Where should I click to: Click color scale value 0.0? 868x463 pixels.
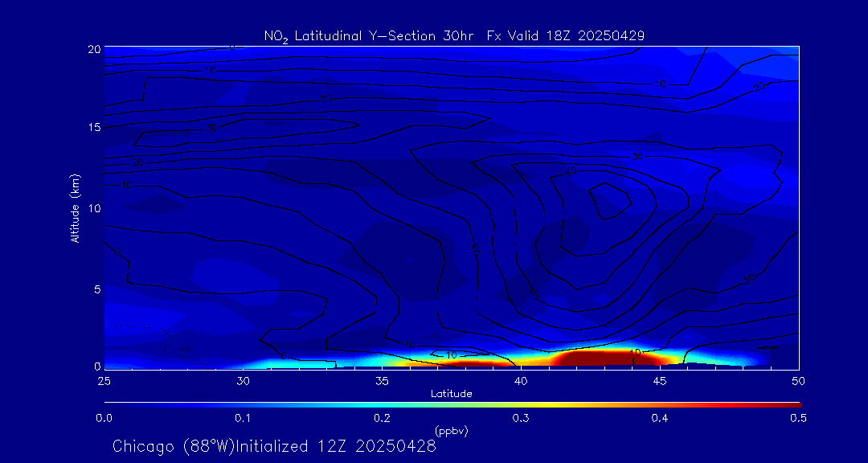click(x=104, y=419)
